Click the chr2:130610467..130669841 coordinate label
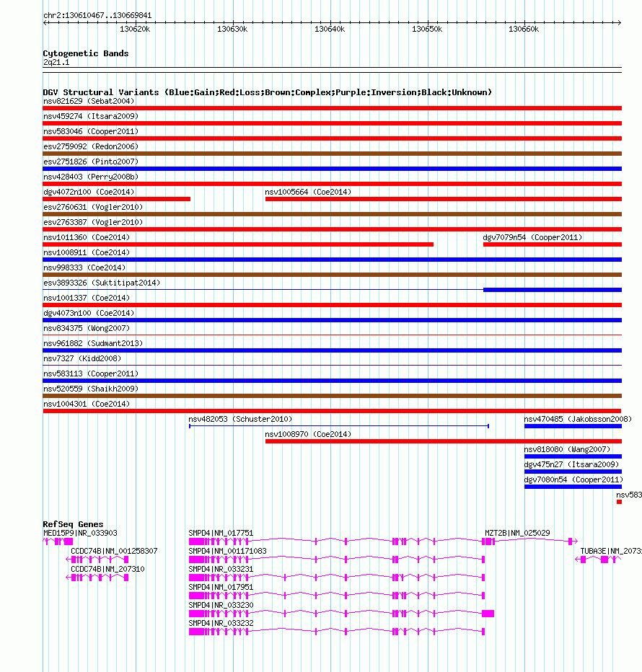Viewport: 642px width, 672px height. pos(97,15)
